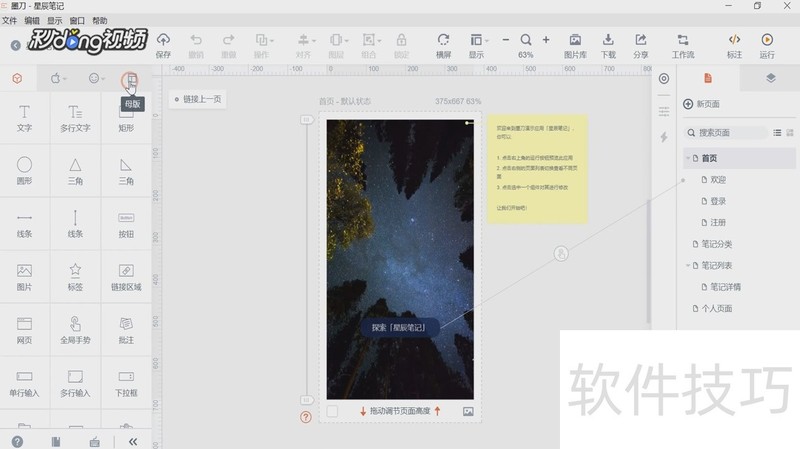The width and height of the screenshot is (800, 449).
Task: Select the 圆形 circle component
Action: click(x=25, y=169)
